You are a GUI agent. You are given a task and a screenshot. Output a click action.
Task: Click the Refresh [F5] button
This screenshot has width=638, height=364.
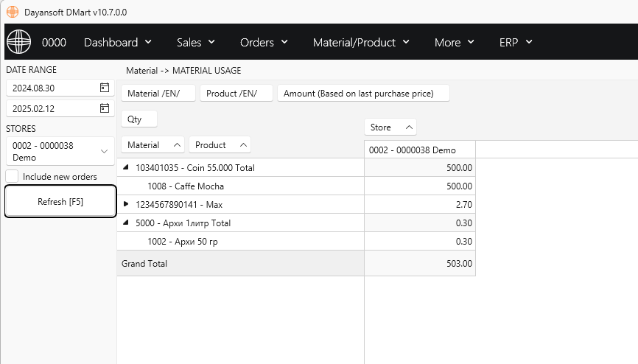click(x=60, y=202)
